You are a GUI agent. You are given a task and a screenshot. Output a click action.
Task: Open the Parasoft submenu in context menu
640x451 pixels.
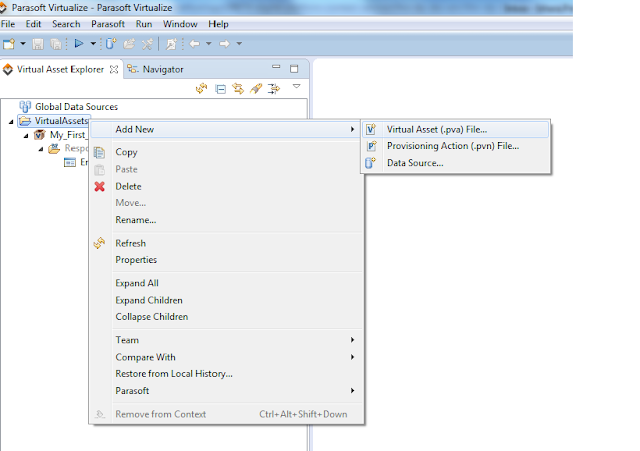click(x=226, y=391)
